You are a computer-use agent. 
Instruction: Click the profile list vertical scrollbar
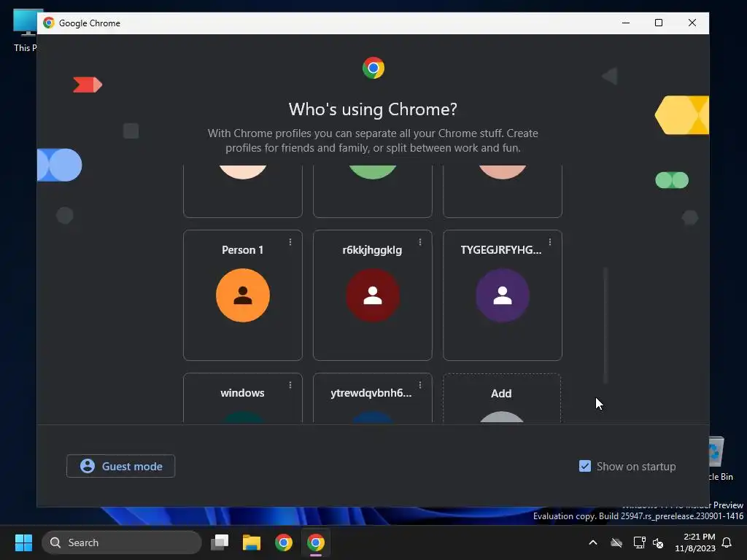(605, 325)
